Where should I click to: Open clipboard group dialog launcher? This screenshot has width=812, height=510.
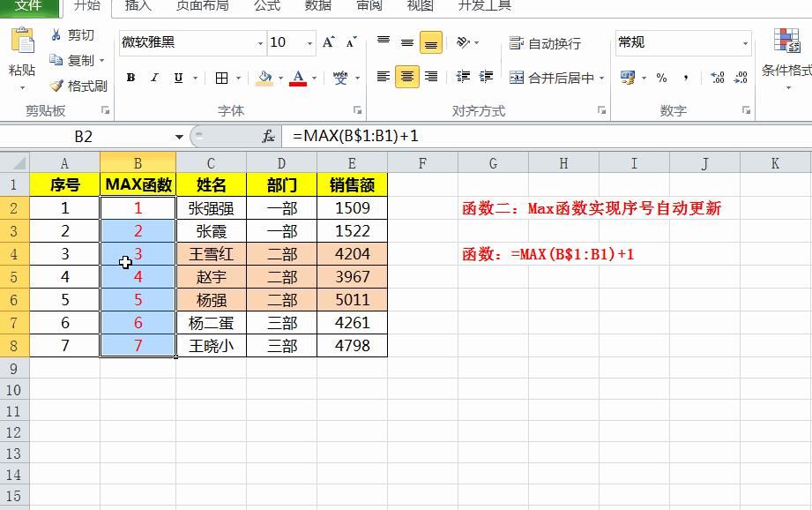click(106, 110)
